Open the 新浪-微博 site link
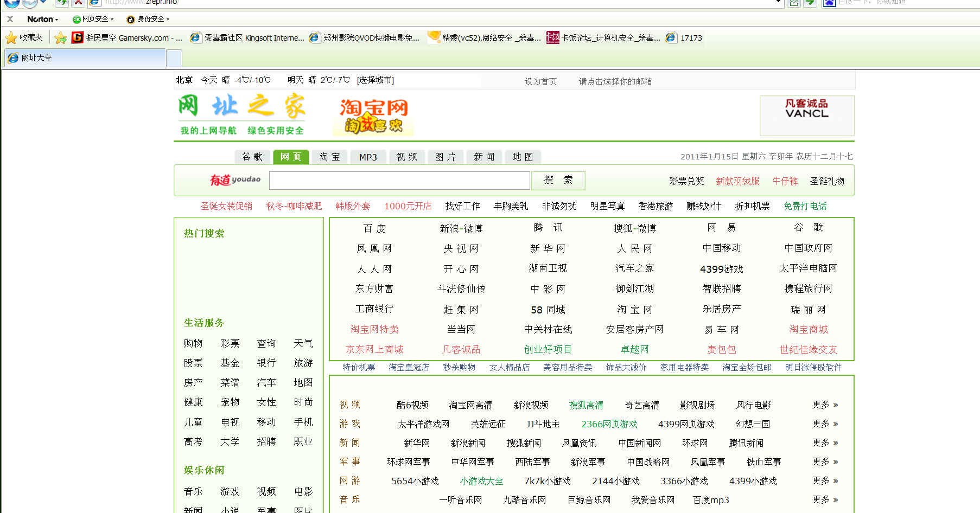The height and width of the screenshot is (513, 980). (x=461, y=228)
